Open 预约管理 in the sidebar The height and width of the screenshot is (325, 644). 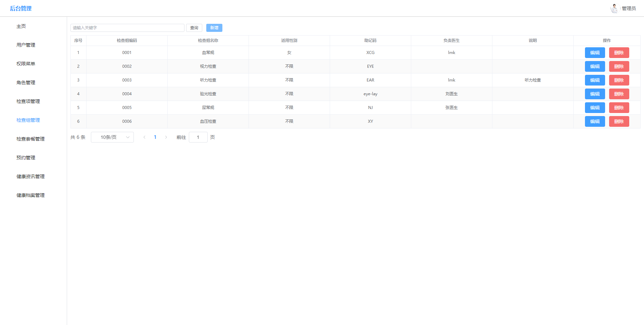[x=26, y=158]
